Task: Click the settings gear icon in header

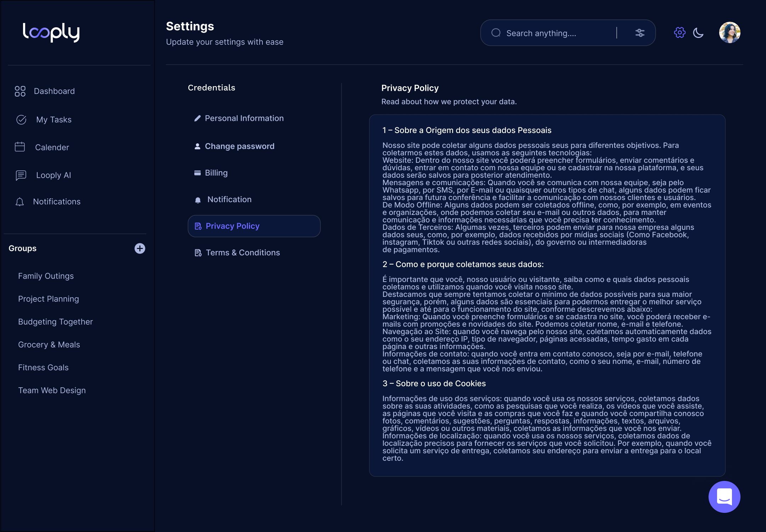Action: [679, 33]
